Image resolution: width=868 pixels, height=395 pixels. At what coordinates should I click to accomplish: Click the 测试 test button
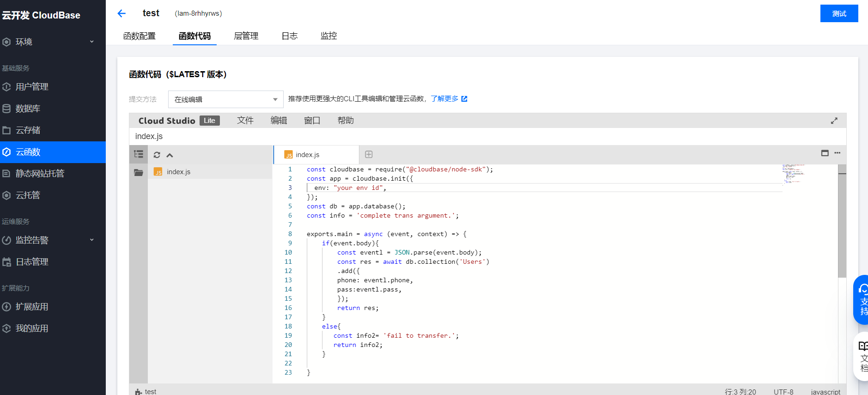(839, 13)
